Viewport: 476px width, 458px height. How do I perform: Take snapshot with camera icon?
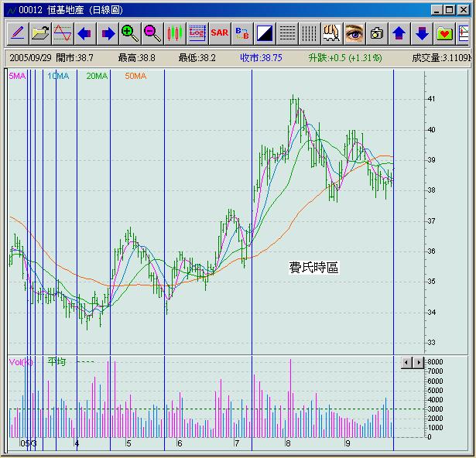tap(377, 33)
